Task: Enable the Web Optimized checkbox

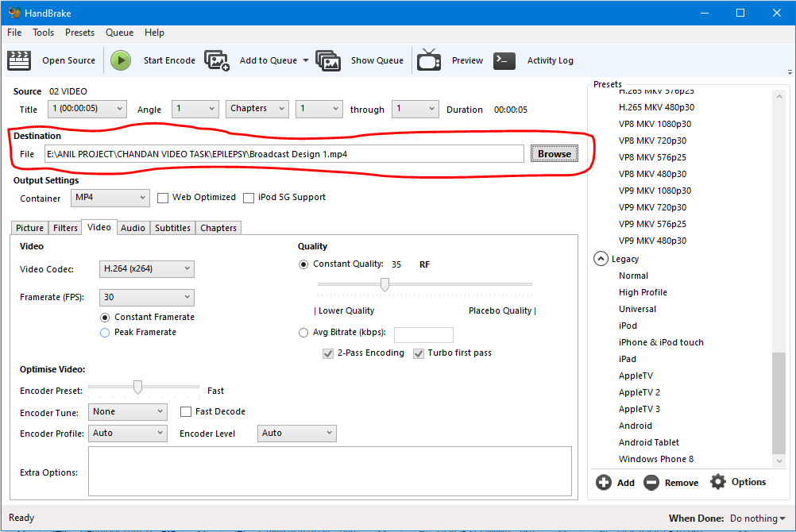Action: click(162, 198)
